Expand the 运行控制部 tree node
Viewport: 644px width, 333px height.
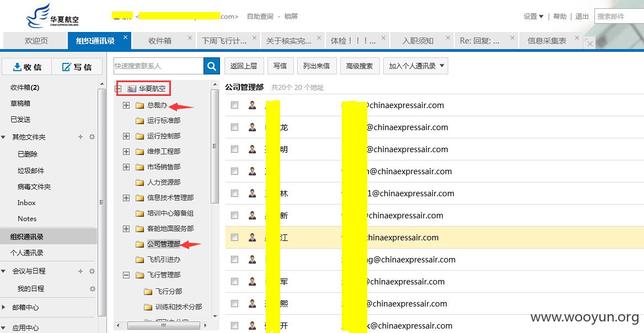point(126,136)
